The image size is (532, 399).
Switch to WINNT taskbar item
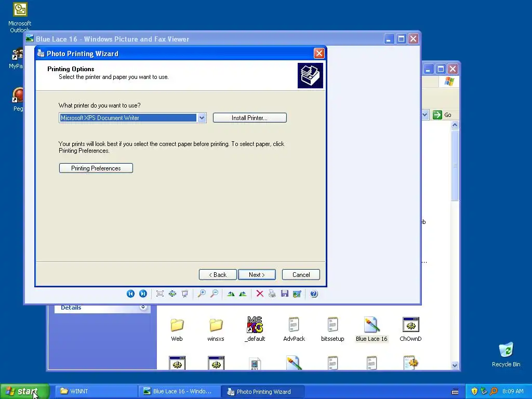point(95,392)
